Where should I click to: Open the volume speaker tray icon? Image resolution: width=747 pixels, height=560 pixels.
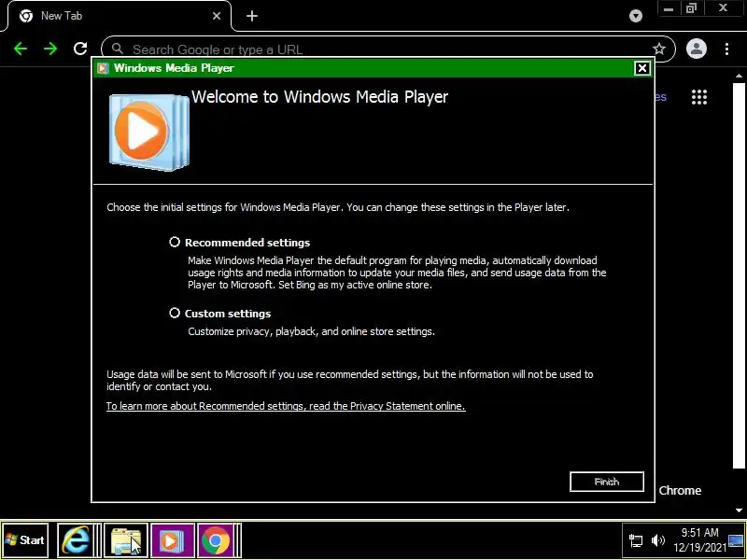coord(658,540)
